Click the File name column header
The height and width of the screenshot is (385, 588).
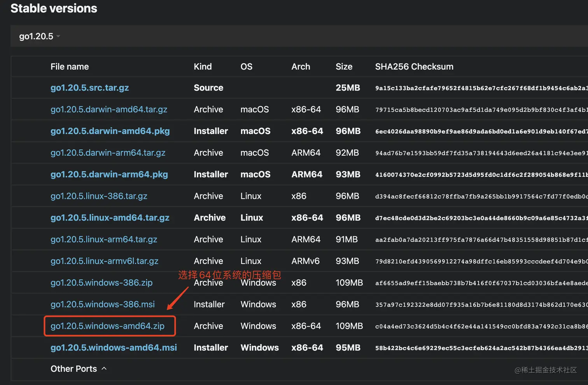pos(70,67)
